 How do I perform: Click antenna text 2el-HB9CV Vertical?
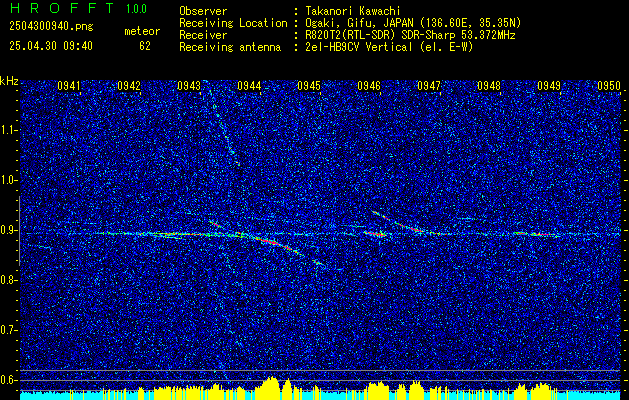pos(359,47)
